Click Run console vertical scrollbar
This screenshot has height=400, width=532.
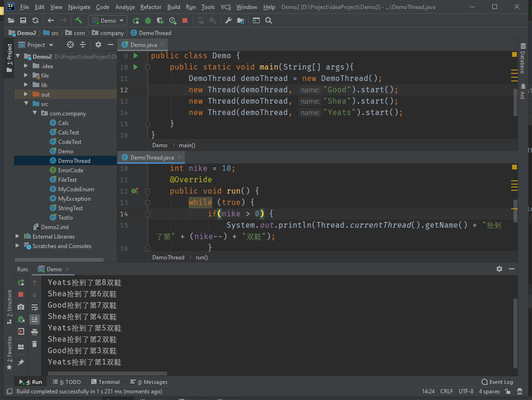coord(515,333)
